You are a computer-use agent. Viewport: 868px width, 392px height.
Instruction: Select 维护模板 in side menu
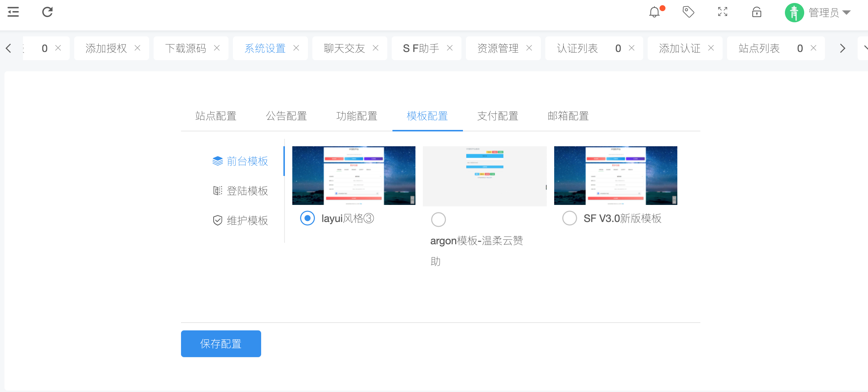pyautogui.click(x=240, y=220)
